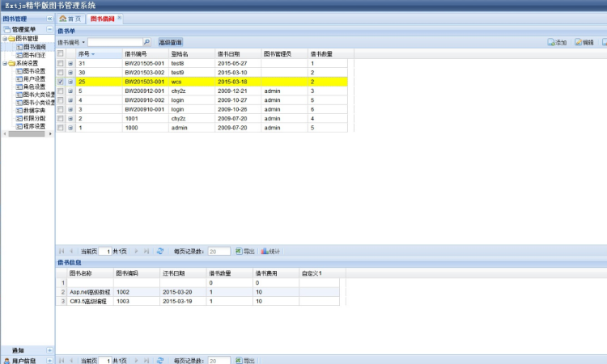Click the 编辑 (Edit) toolbar icon
The height and width of the screenshot is (364, 607).
pos(579,42)
